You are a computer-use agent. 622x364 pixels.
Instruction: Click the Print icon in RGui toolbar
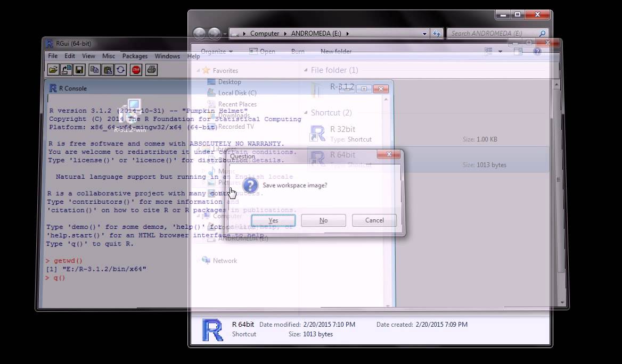[151, 70]
